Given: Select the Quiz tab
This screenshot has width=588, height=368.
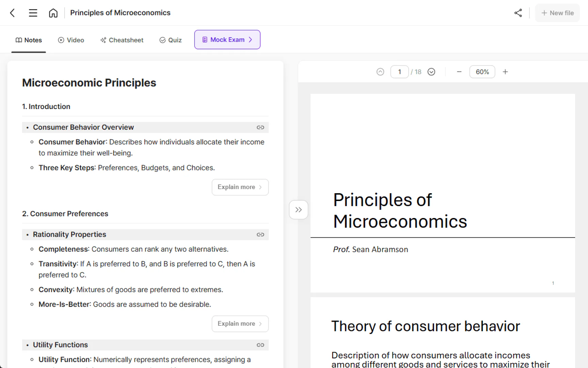Looking at the screenshot, I should (x=170, y=40).
